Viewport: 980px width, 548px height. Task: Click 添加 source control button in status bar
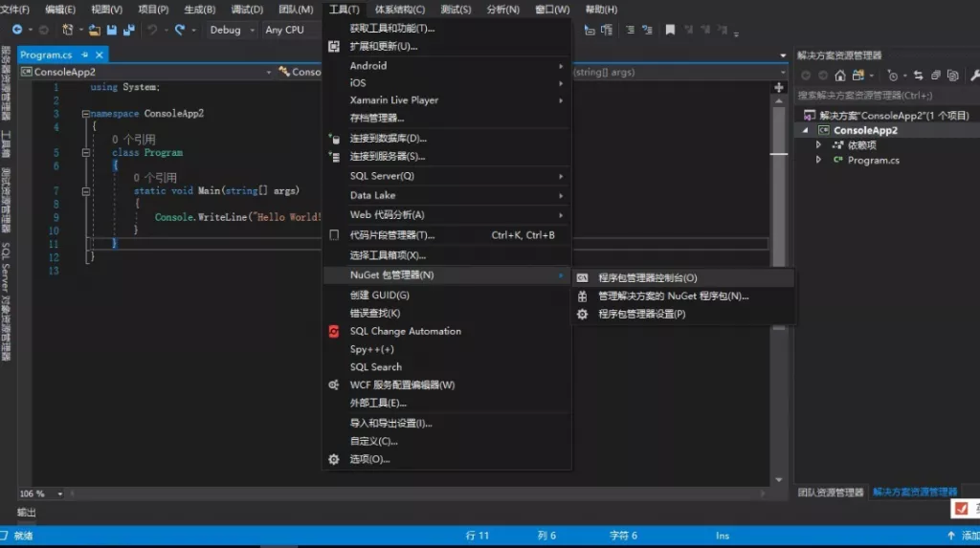[964, 536]
